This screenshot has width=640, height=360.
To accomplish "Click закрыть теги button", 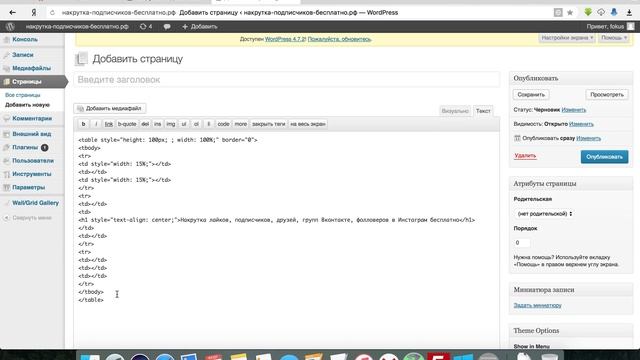I will pyautogui.click(x=268, y=124).
